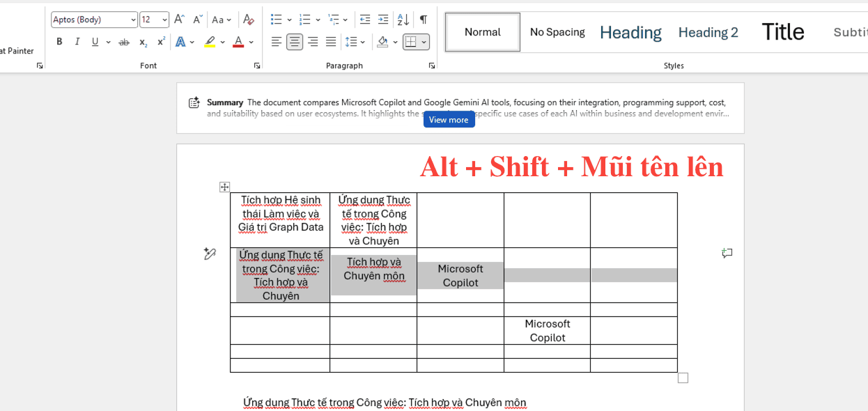Image resolution: width=868 pixels, height=411 pixels.
Task: Toggle superscript formatting
Action: point(161,42)
